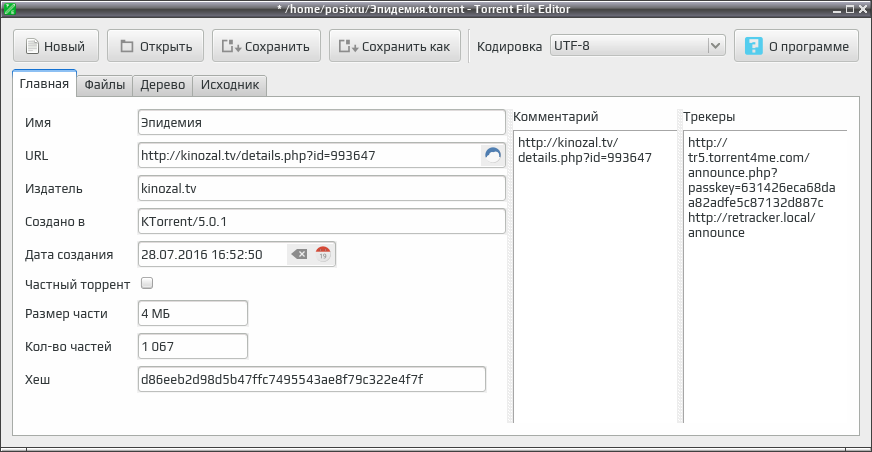Switch to the Главная tab

(44, 84)
